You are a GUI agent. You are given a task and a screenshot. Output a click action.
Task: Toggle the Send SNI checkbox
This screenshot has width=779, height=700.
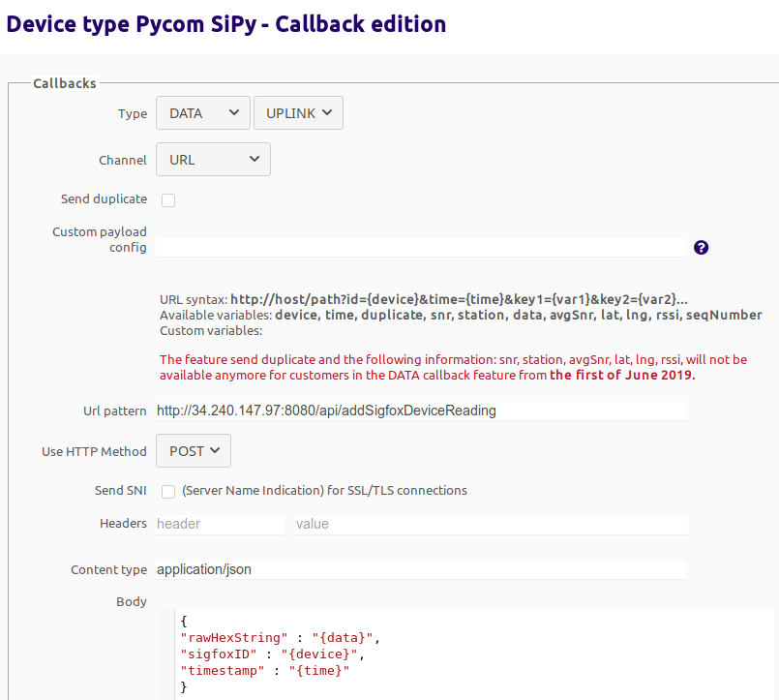168,491
